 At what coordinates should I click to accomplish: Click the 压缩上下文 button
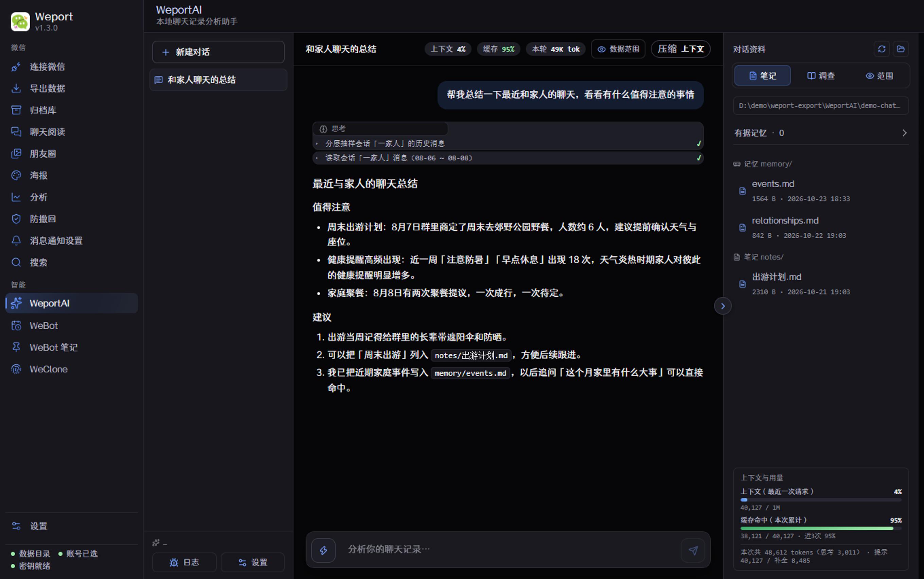(x=680, y=49)
